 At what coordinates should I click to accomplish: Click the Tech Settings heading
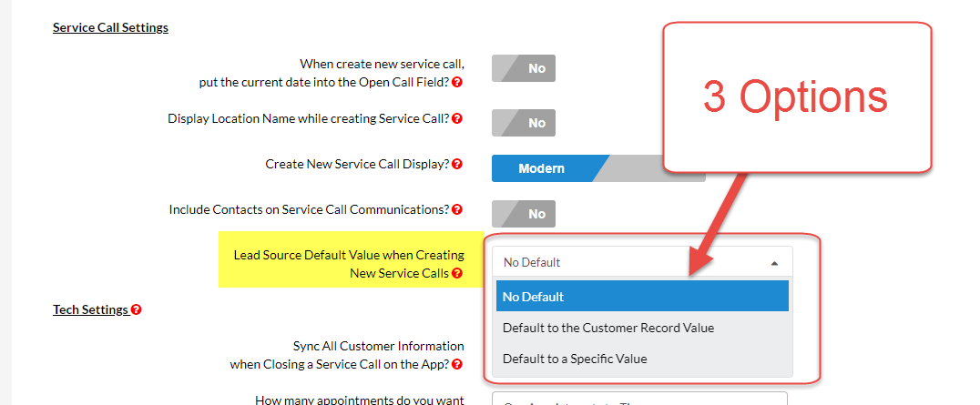coord(90,309)
